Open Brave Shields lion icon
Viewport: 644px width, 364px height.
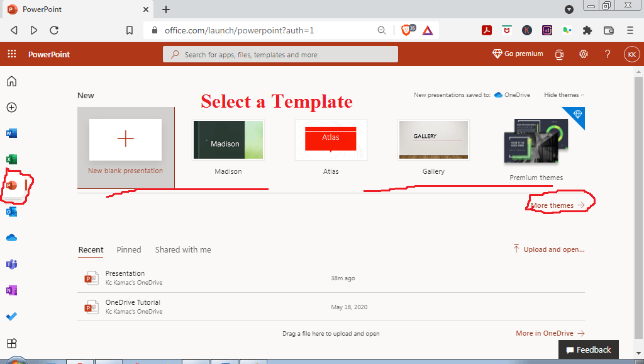click(x=408, y=30)
